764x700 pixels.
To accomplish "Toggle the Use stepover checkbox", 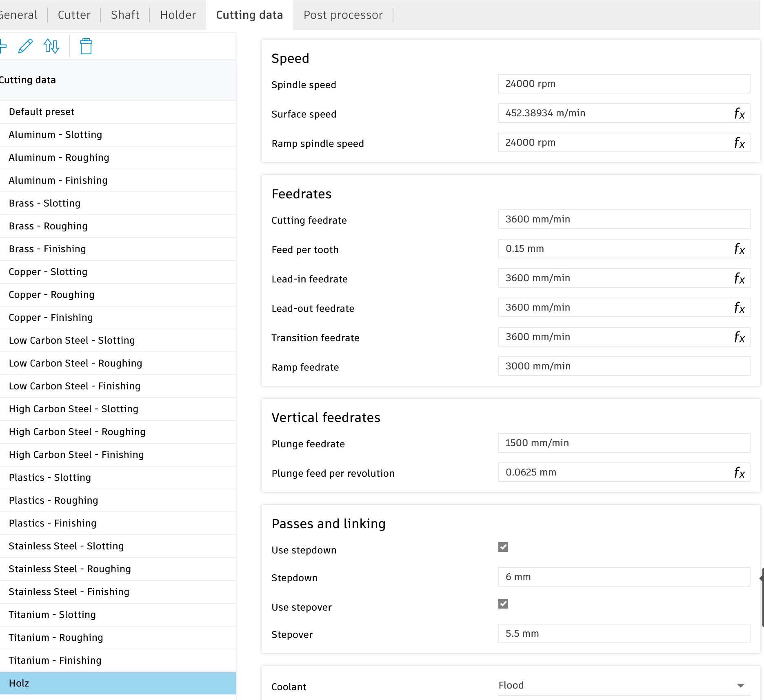I will click(x=503, y=604).
